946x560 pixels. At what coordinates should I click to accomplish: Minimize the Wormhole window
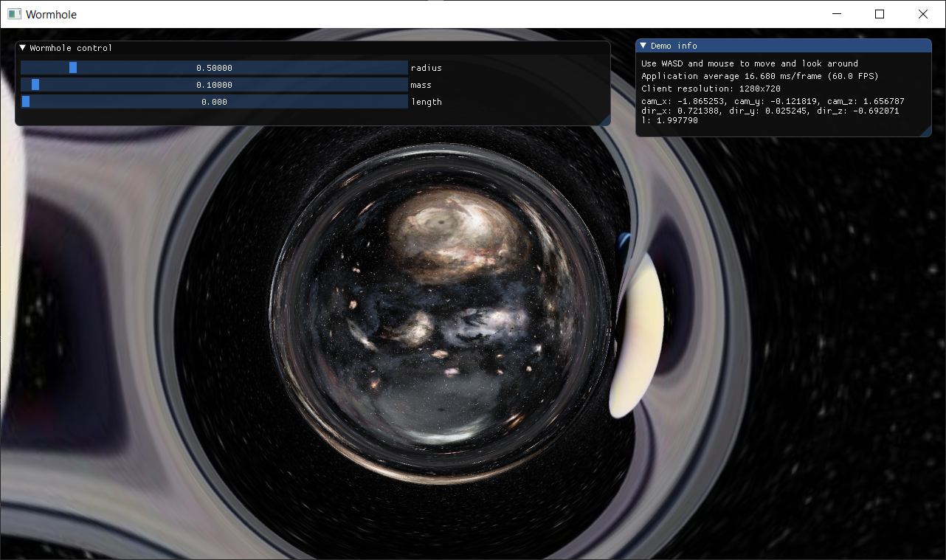pos(836,14)
